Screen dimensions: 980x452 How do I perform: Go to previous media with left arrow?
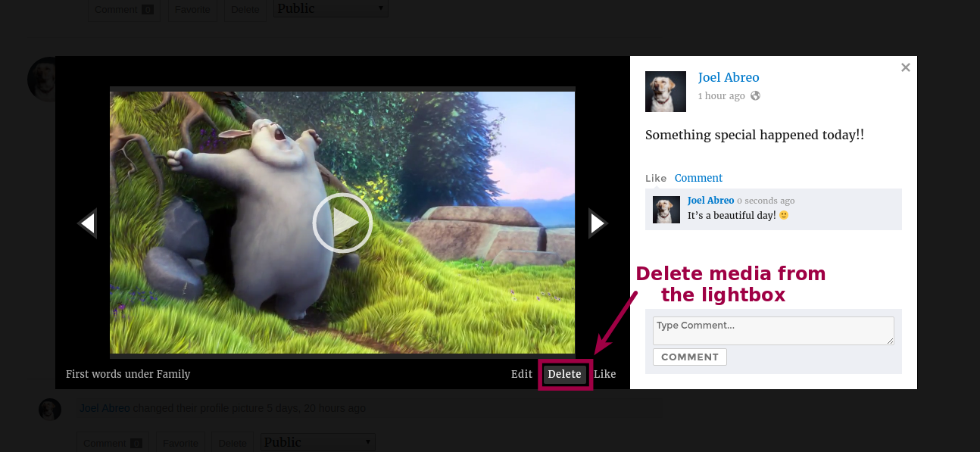[87, 223]
